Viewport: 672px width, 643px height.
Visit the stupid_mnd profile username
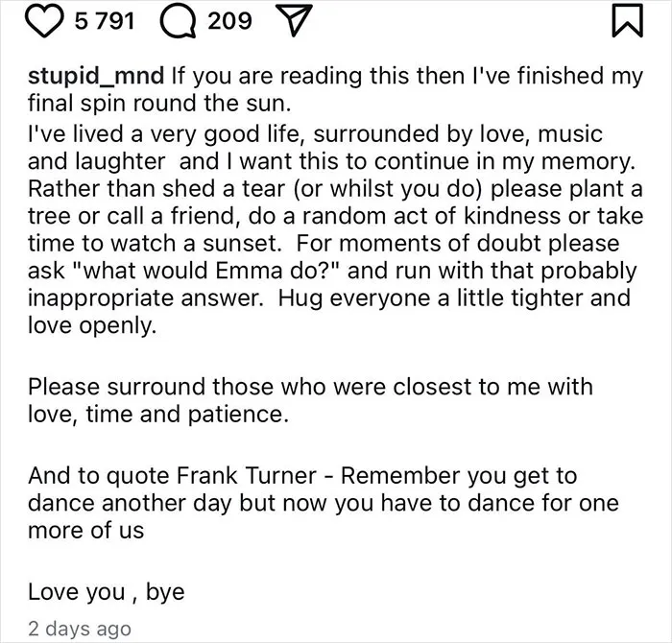96,76
